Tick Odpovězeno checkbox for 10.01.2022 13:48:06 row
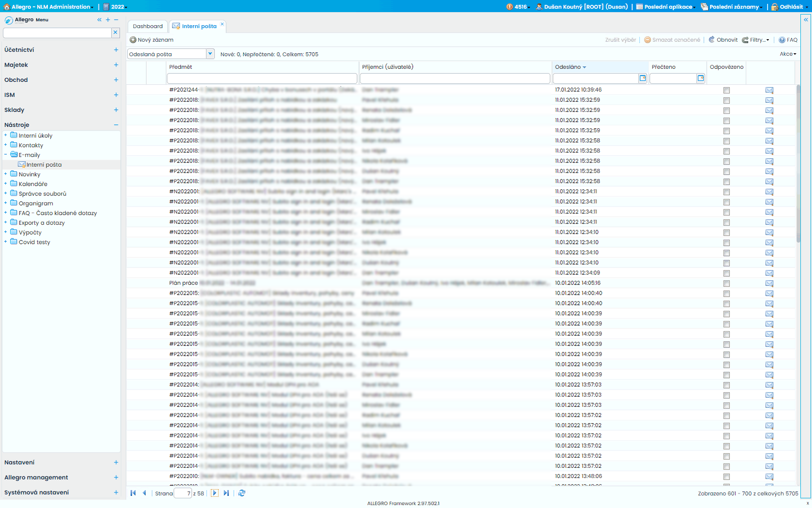This screenshot has width=812, height=508. pyautogui.click(x=726, y=477)
